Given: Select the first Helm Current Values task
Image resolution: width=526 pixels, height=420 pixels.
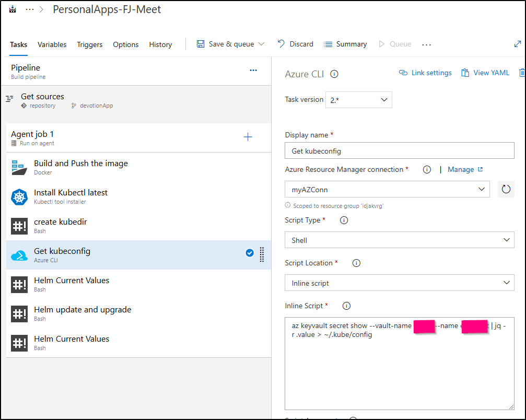Looking at the screenshot, I should tap(138, 284).
